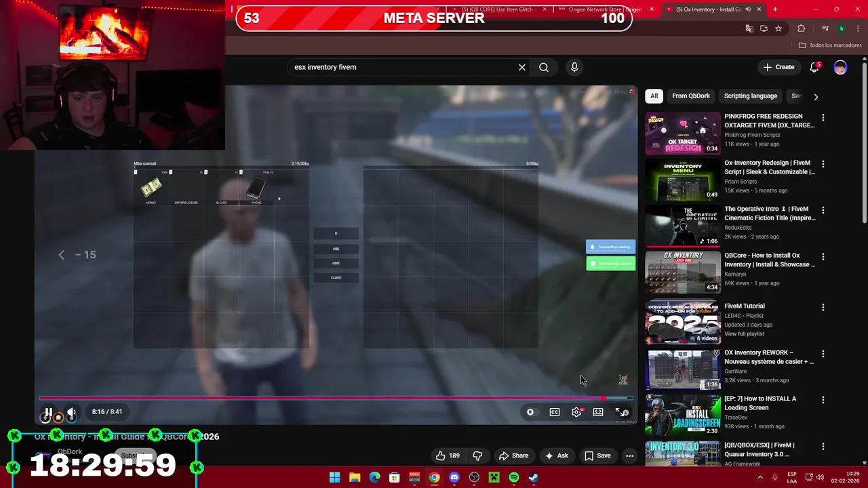Image resolution: width=868 pixels, height=488 pixels.
Task: Open Steam from the taskbar
Action: tap(534, 478)
